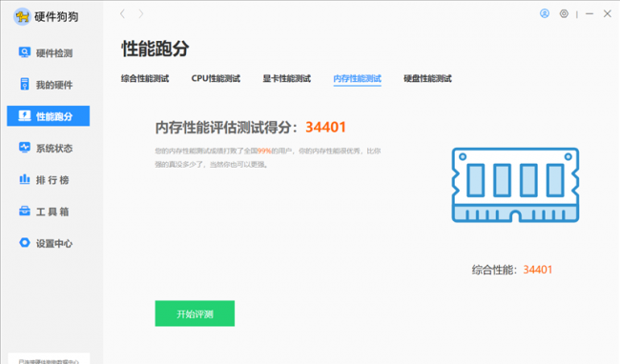620x364 pixels.
Task: Switch to 综合性能测试 tab
Action: click(x=145, y=78)
